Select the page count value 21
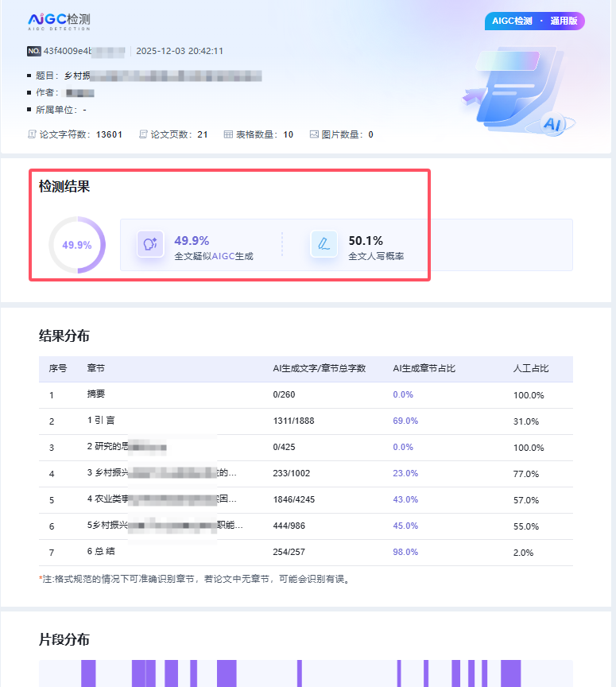The height and width of the screenshot is (687, 616). tap(203, 134)
